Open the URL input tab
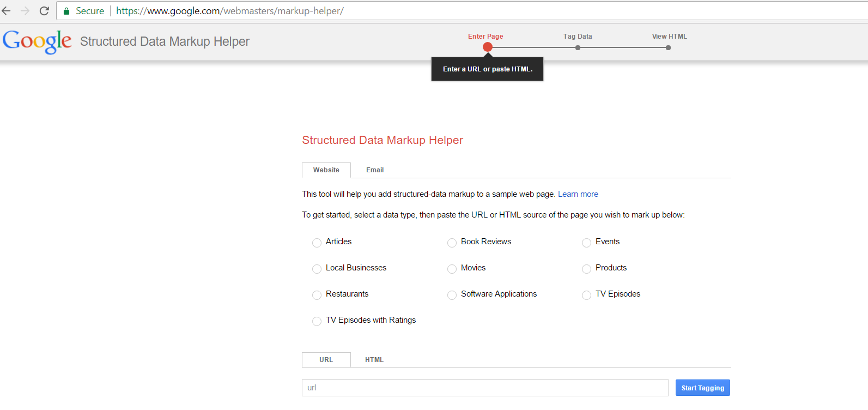868x410 pixels. (326, 360)
